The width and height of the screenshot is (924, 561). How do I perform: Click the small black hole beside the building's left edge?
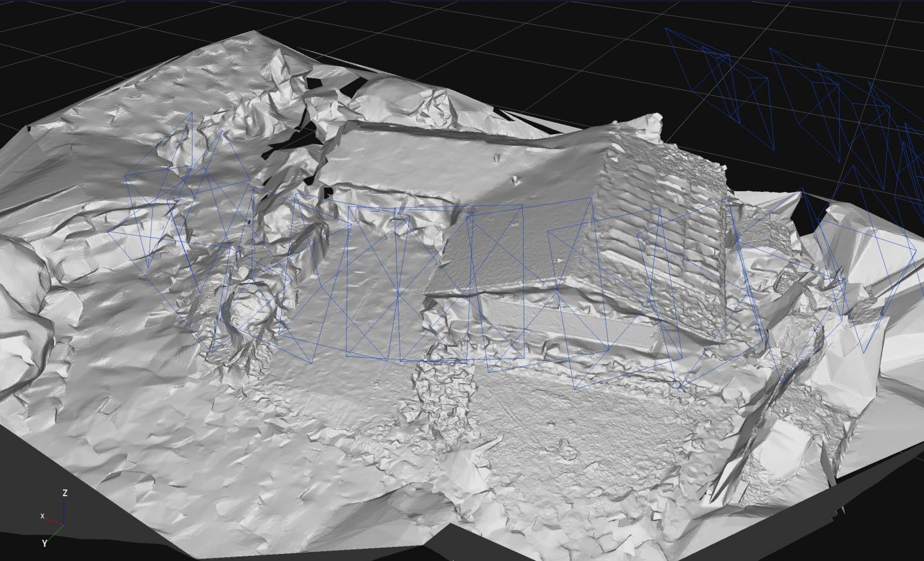click(328, 191)
